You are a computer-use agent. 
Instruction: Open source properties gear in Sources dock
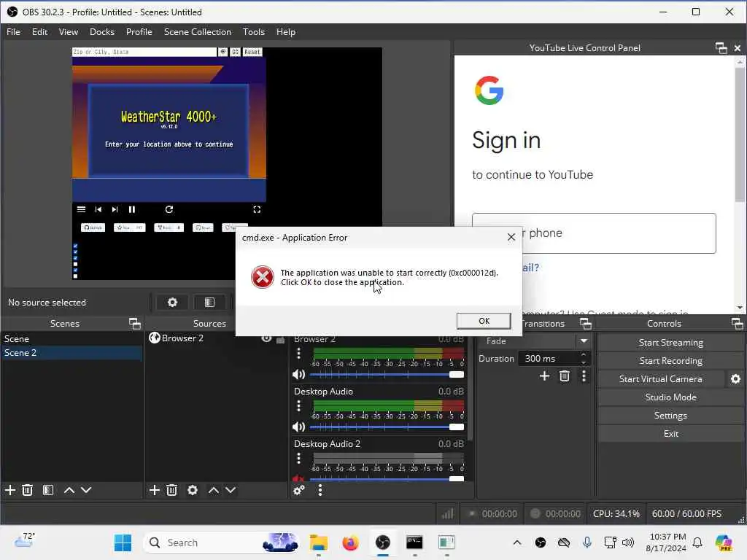pos(193,490)
